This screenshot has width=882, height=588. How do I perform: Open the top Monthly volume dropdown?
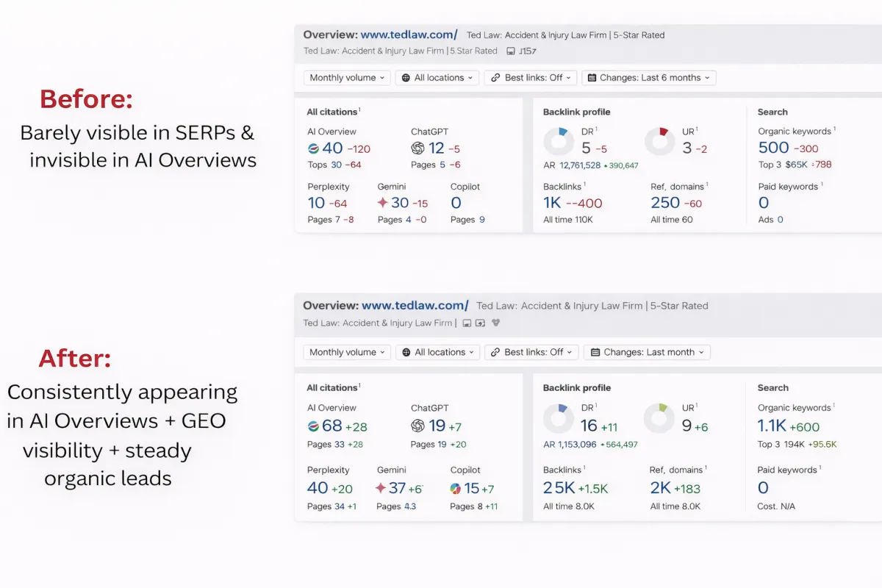[347, 78]
